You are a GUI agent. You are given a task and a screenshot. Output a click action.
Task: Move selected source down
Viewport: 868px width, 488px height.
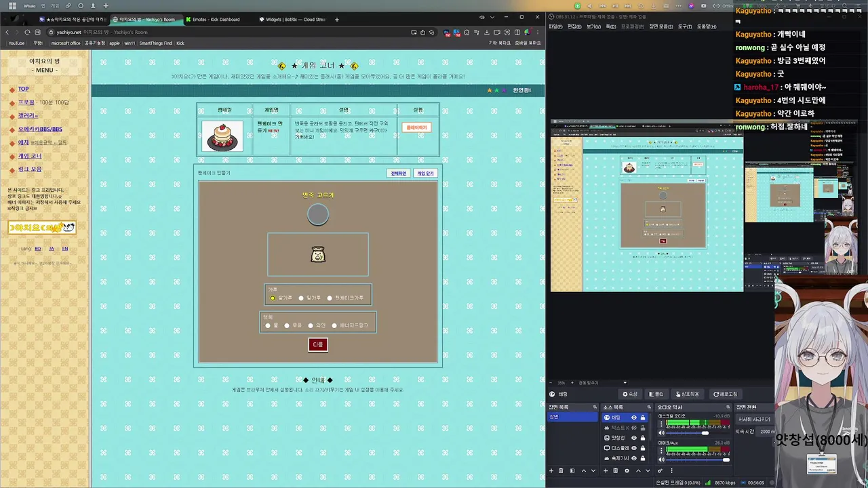(x=648, y=470)
